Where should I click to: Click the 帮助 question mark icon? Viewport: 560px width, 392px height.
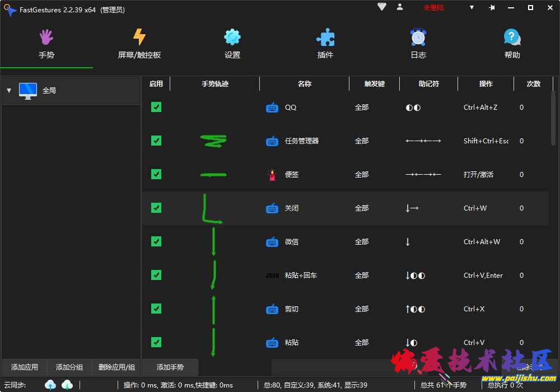[x=512, y=38]
